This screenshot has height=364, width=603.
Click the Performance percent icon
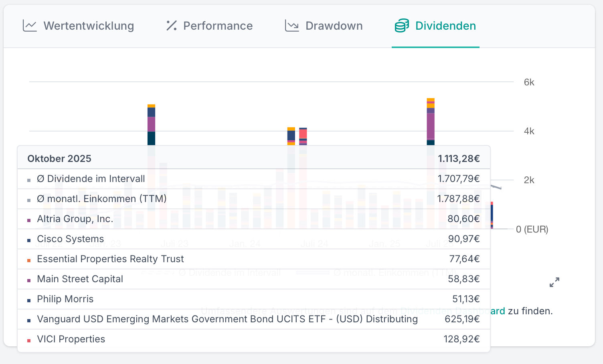coord(172,26)
